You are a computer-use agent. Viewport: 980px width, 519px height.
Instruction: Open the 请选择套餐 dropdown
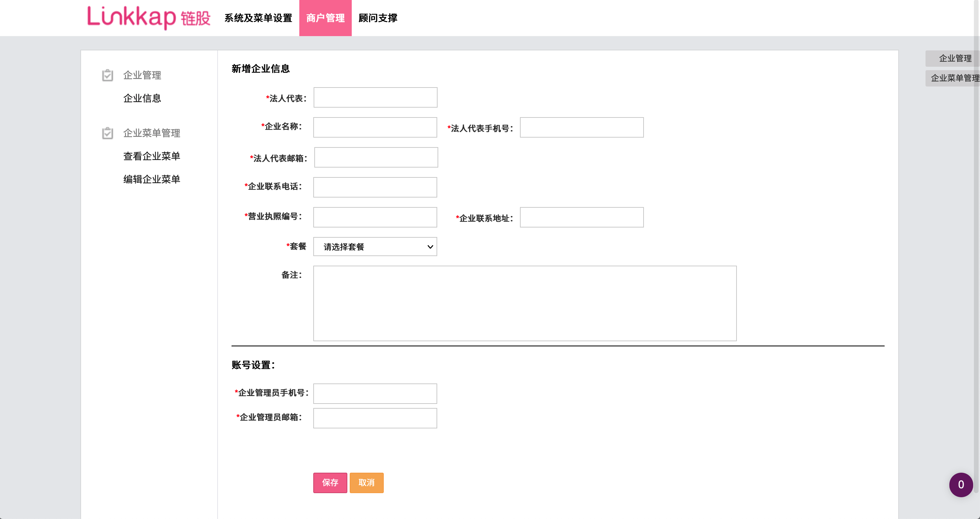[375, 247]
